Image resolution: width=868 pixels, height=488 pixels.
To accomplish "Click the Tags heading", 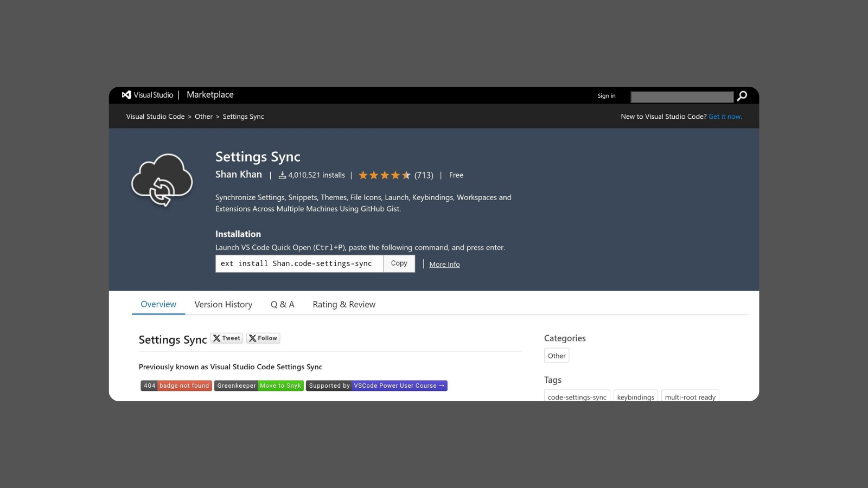I will [x=553, y=380].
